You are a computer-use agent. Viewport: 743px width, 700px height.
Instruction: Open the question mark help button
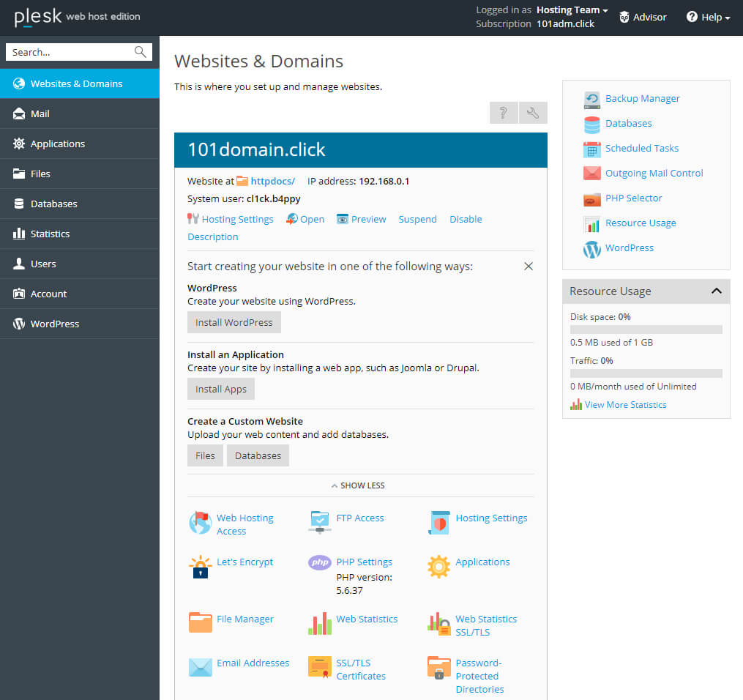click(x=503, y=113)
